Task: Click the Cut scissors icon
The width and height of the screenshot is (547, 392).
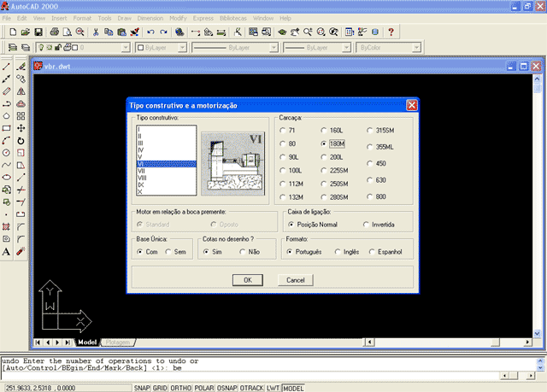Action: (x=97, y=32)
